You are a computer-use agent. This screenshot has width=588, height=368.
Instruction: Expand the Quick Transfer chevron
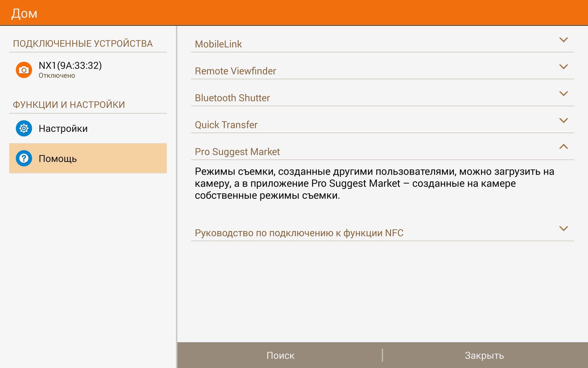point(563,120)
